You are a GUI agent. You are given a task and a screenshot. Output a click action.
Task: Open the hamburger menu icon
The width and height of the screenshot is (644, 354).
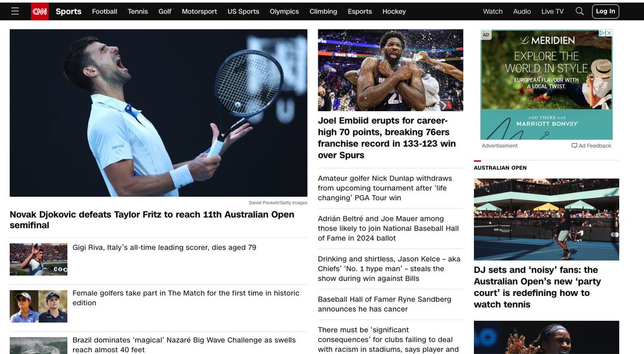point(15,11)
